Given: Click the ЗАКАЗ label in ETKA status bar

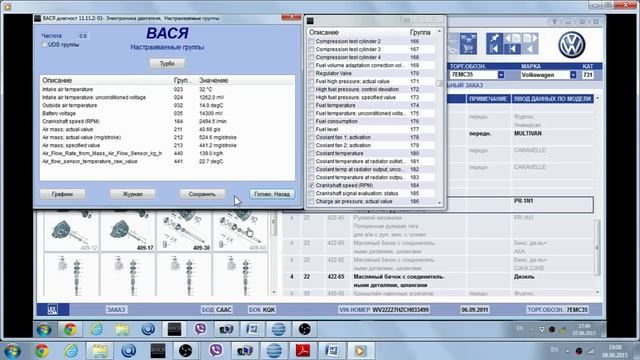Looking at the screenshot, I should click(116, 310).
